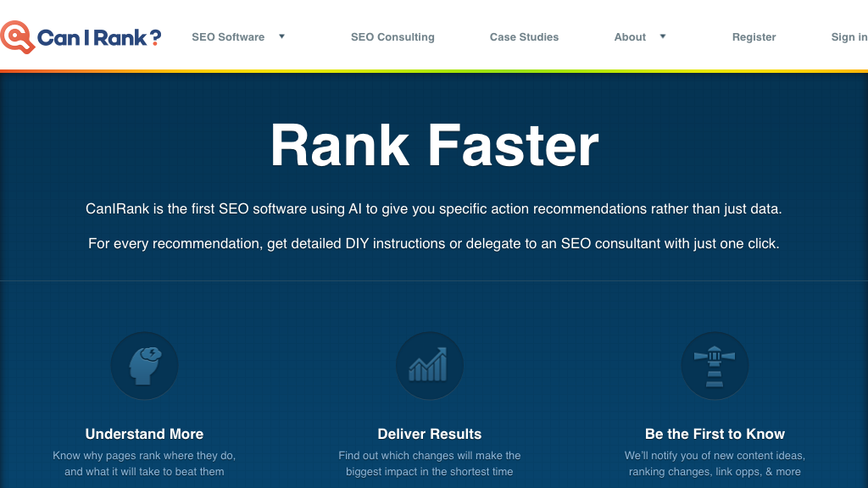
Task: Go to the SEO Consulting page
Action: pyautogui.click(x=392, y=37)
